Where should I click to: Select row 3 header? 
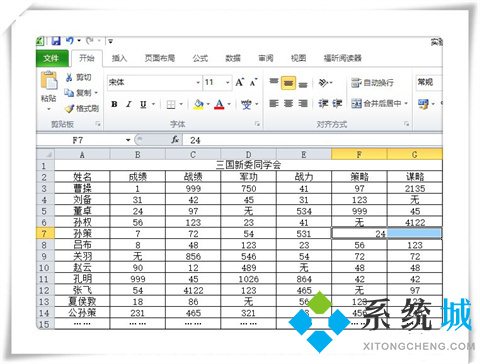coord(45,188)
